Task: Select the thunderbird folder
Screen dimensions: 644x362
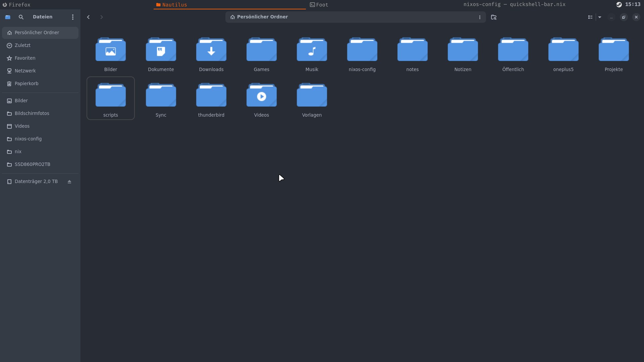Action: pos(211,98)
